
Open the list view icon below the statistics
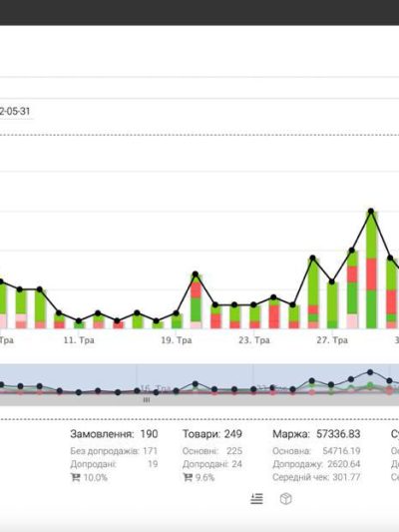256,498
